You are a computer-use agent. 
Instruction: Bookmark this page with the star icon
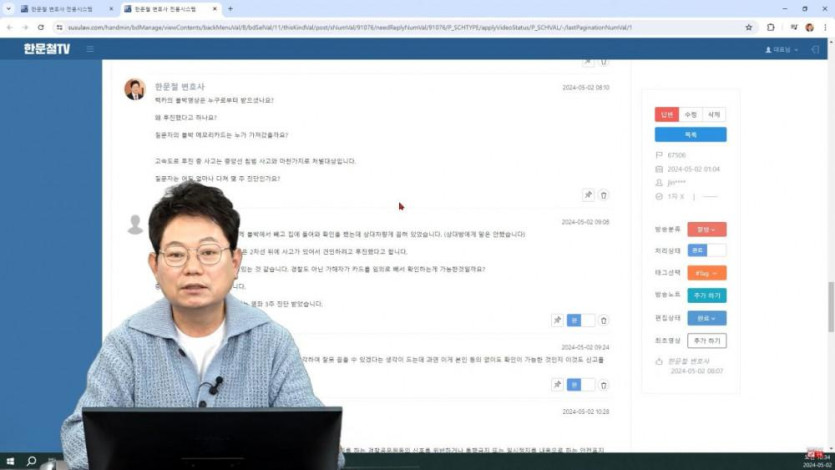[x=748, y=27]
